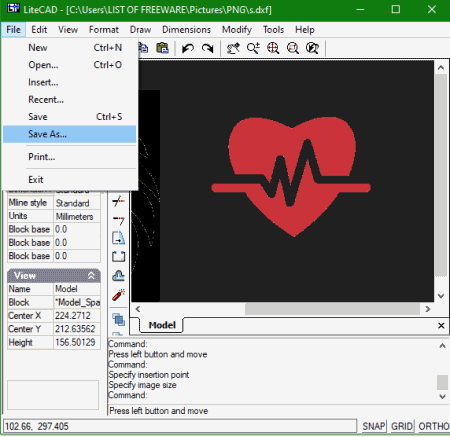Toggle SNAP mode in status bar
This screenshot has width=450, height=437.
374,426
